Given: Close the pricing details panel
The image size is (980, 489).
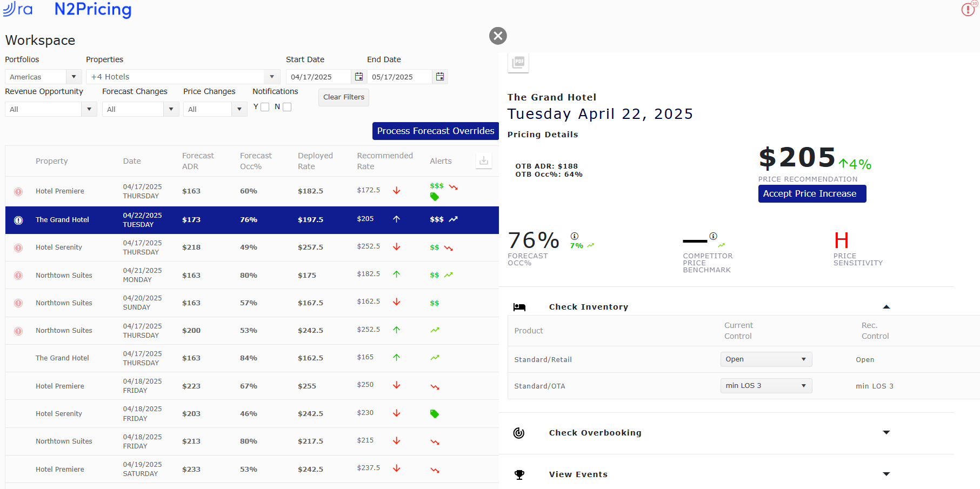Looking at the screenshot, I should coord(498,36).
